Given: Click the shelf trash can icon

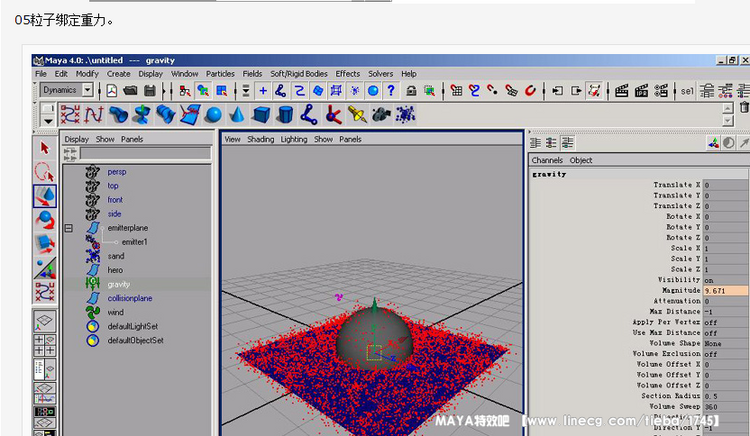Looking at the screenshot, I should [x=744, y=107].
